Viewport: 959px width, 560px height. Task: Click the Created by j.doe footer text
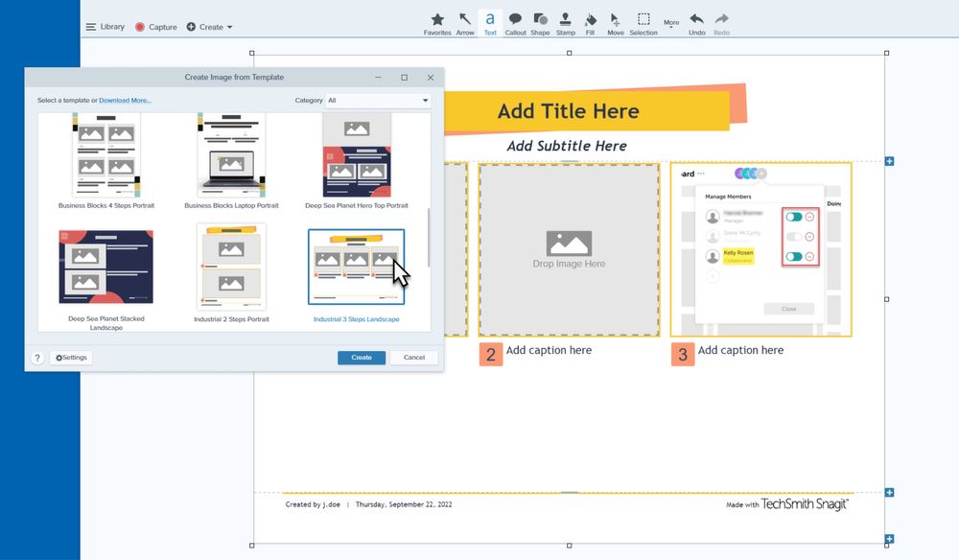pyautogui.click(x=313, y=505)
